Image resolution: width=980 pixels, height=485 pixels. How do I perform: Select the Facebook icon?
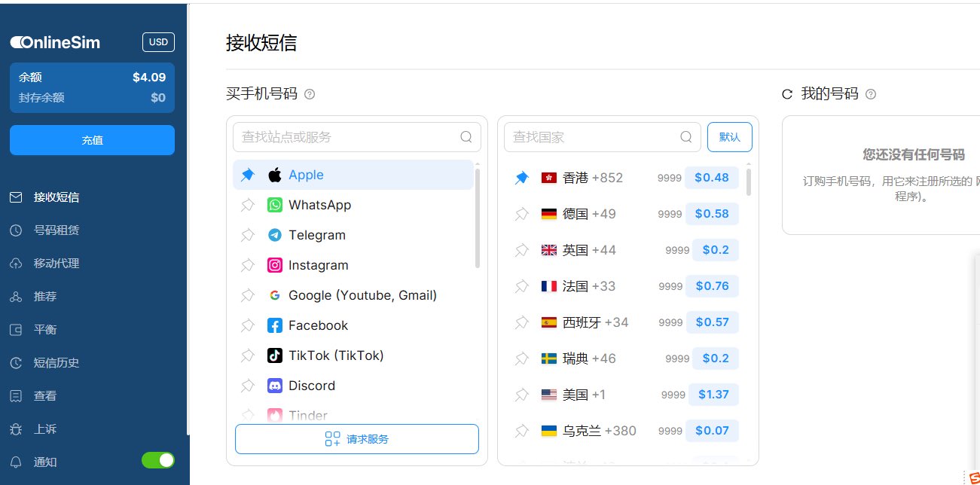275,325
